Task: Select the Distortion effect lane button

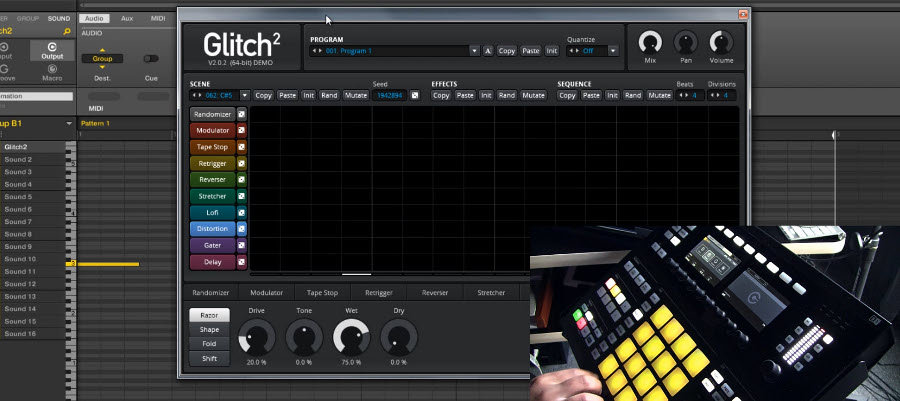Action: 212,229
